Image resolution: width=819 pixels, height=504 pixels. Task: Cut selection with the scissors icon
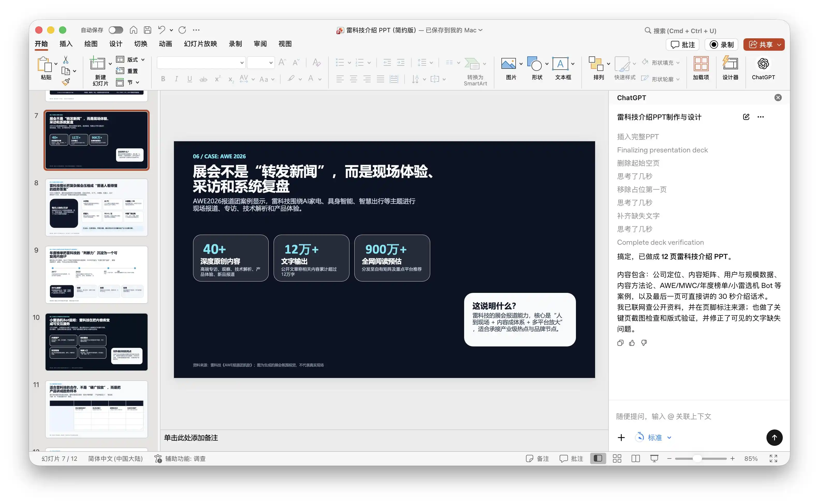click(x=66, y=60)
